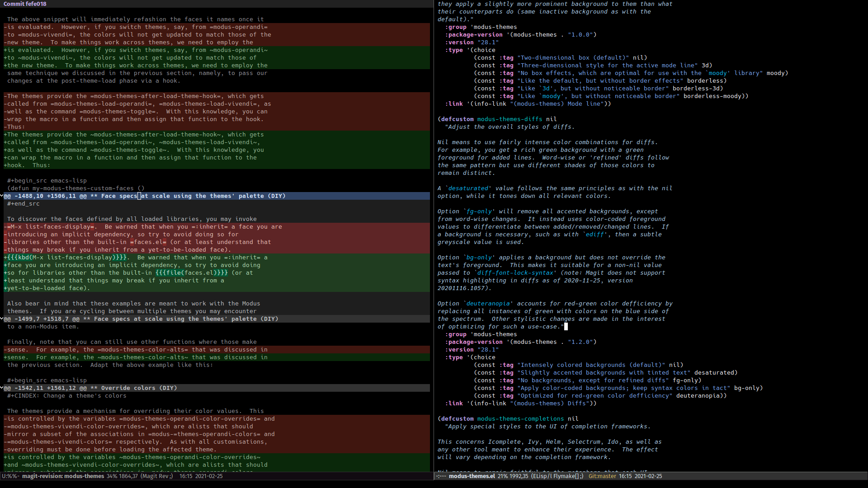Click "Also bear in mind that these examples" line
Image resolution: width=868 pixels, height=488 pixels.
click(x=134, y=304)
